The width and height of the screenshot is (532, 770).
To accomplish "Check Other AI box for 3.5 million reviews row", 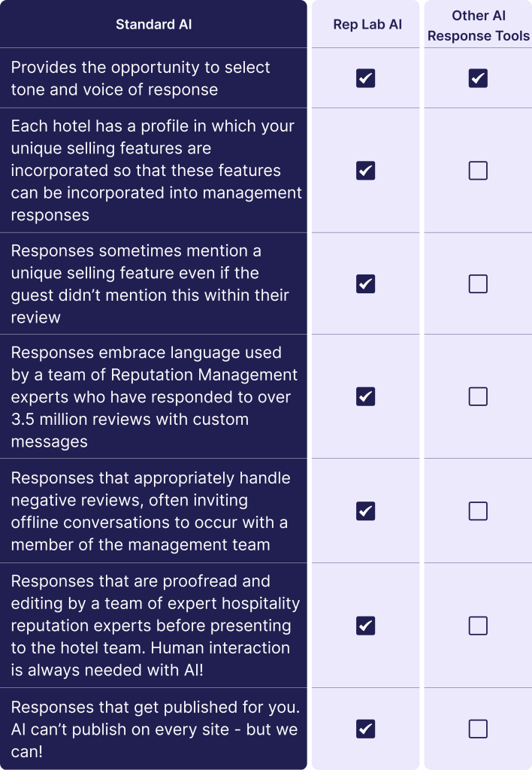I will click(478, 396).
